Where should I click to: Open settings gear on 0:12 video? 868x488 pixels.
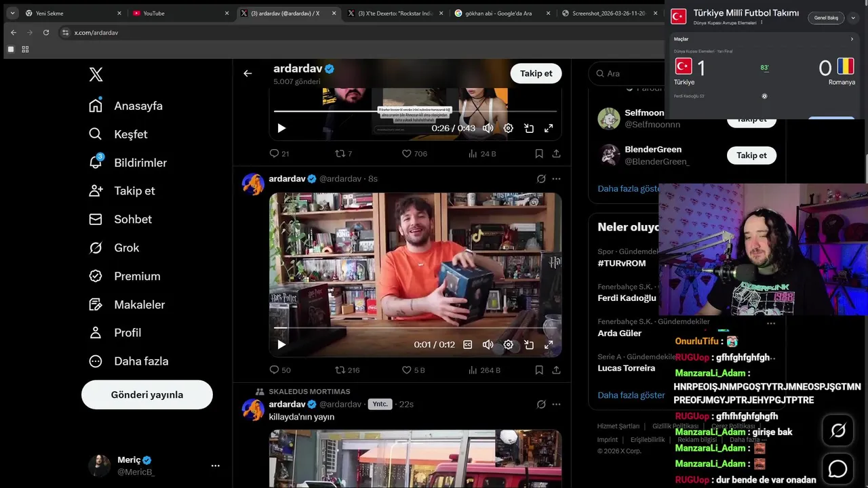pyautogui.click(x=508, y=344)
